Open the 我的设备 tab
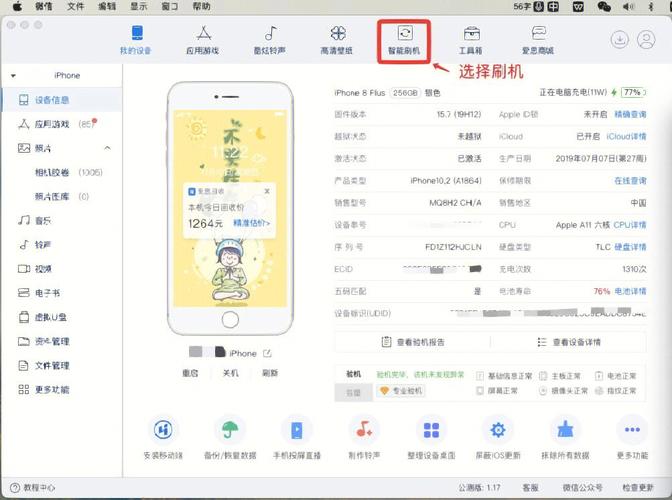 (136, 40)
